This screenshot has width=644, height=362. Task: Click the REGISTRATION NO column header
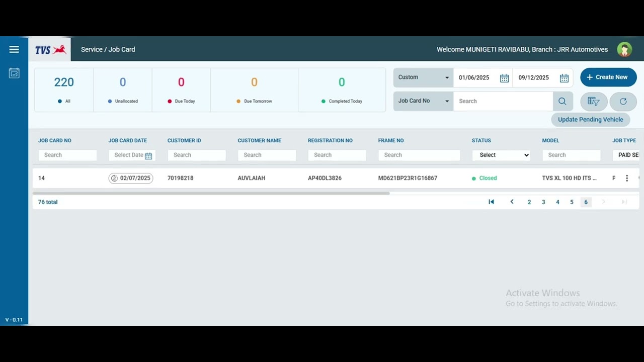click(330, 141)
